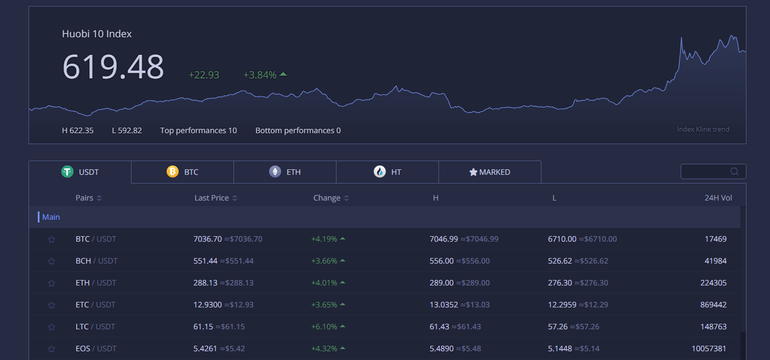This screenshot has width=770, height=360.
Task: Click the Index Kline trend label
Action: click(x=703, y=130)
